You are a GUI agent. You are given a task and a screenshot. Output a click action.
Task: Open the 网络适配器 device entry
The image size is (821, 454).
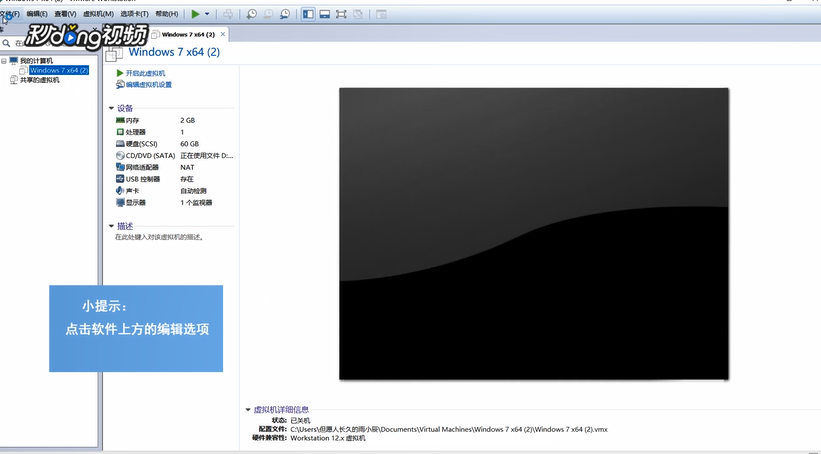tap(142, 167)
